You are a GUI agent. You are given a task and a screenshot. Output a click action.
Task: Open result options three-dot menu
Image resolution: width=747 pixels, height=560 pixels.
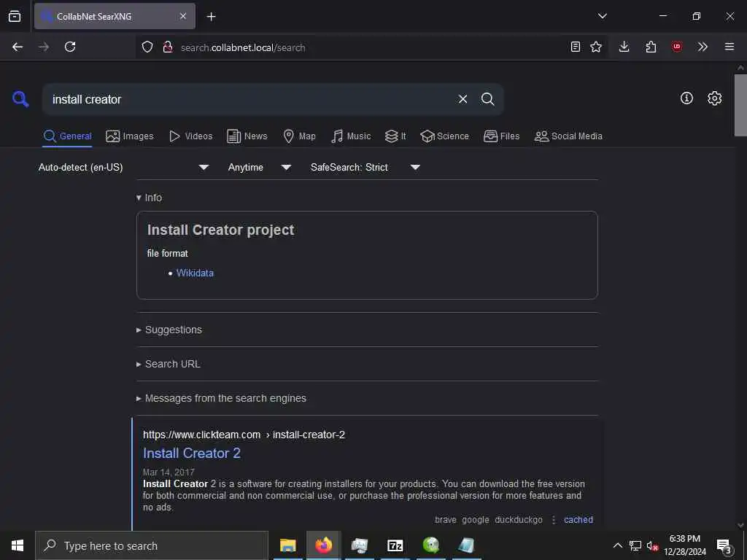[554, 519]
